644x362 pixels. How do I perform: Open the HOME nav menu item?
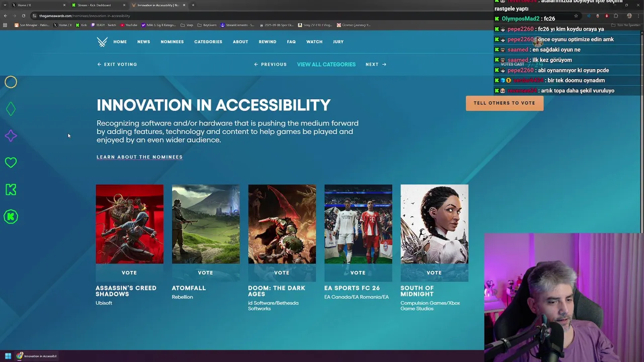click(x=120, y=42)
